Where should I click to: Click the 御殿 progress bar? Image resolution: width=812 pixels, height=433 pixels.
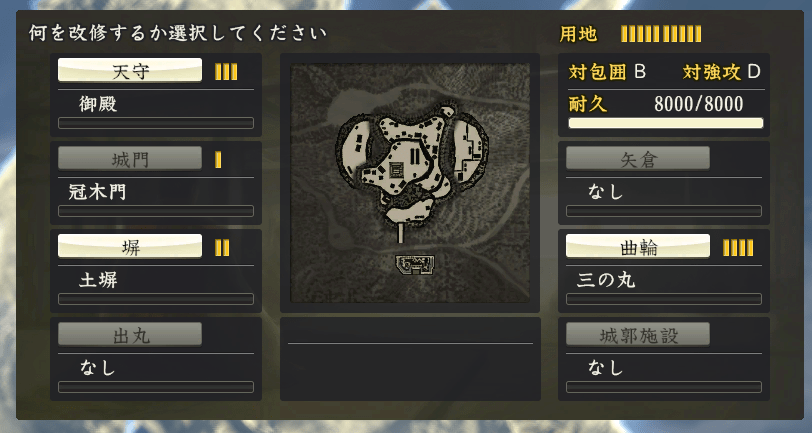pyautogui.click(x=156, y=123)
